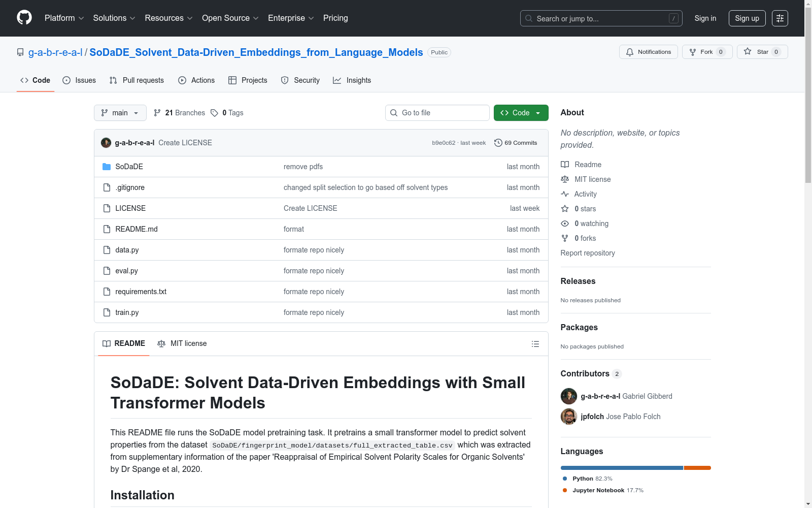This screenshot has width=812, height=508.
Task: Switch to the Issues tab
Action: pyautogui.click(x=79, y=80)
